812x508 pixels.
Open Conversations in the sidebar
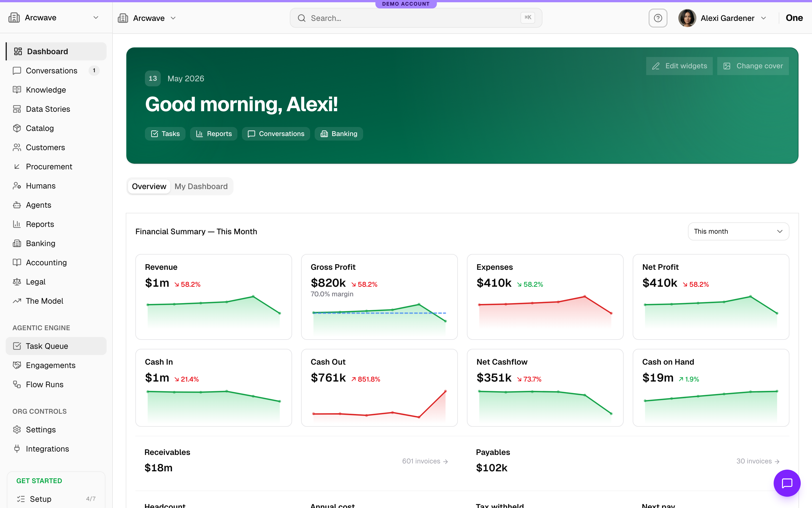click(56, 71)
